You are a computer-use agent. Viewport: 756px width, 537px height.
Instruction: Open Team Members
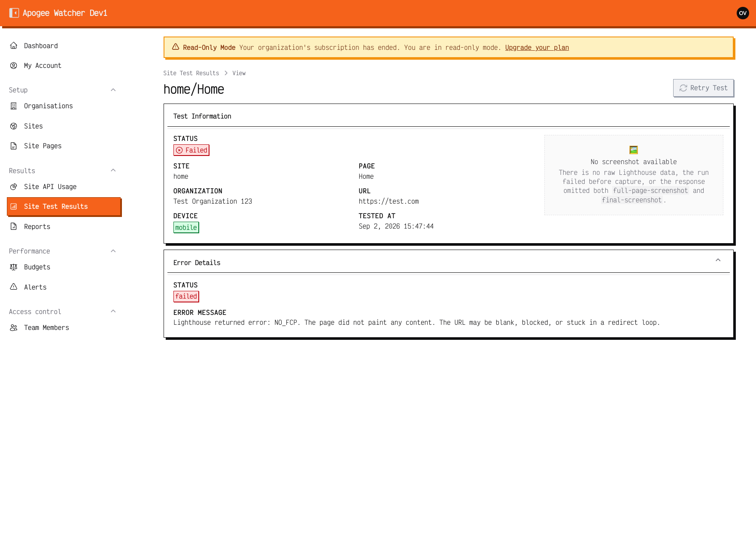pyautogui.click(x=64, y=328)
